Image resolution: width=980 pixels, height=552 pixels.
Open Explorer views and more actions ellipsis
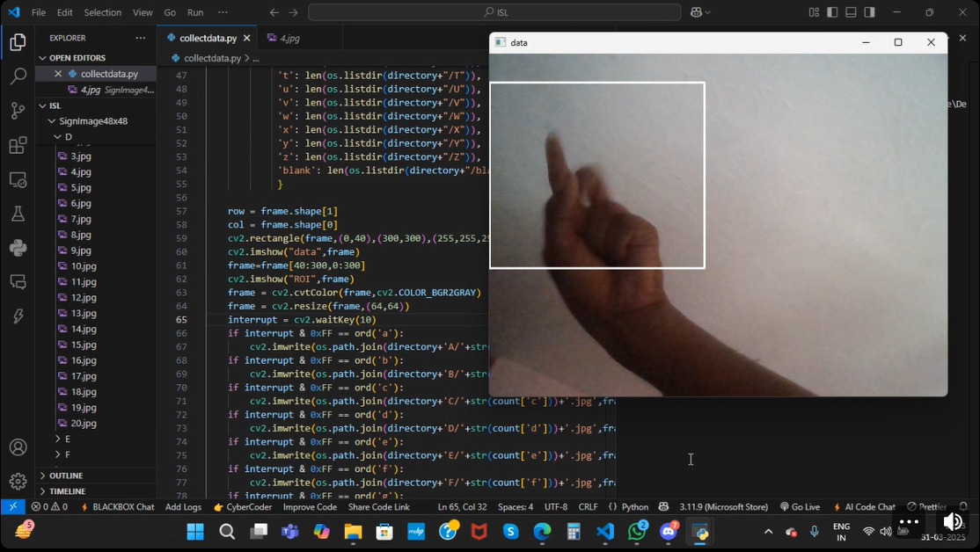coord(140,38)
